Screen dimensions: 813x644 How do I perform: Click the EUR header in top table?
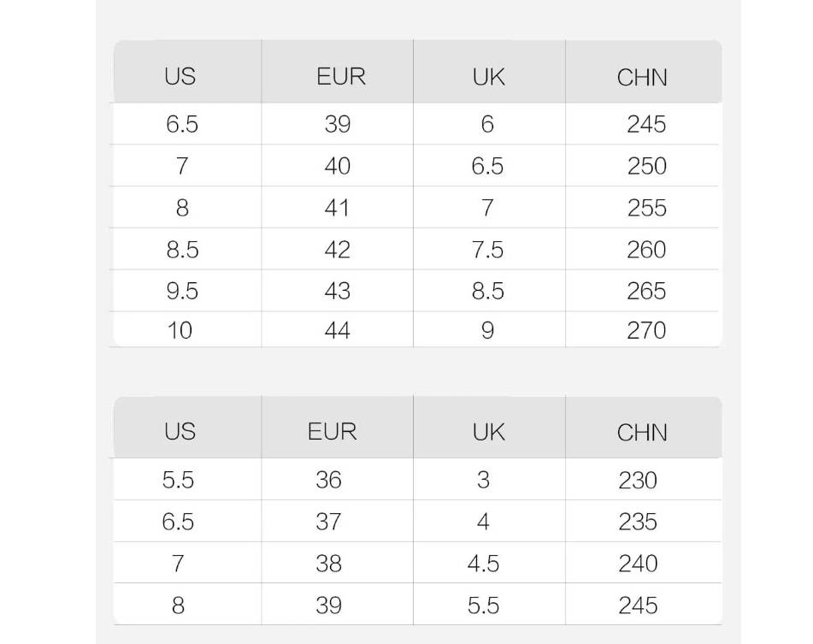[340, 76]
